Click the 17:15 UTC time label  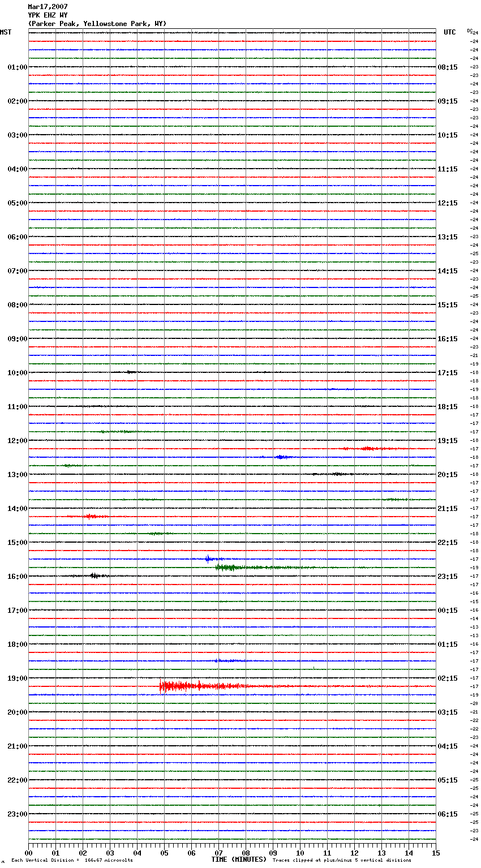448,373
